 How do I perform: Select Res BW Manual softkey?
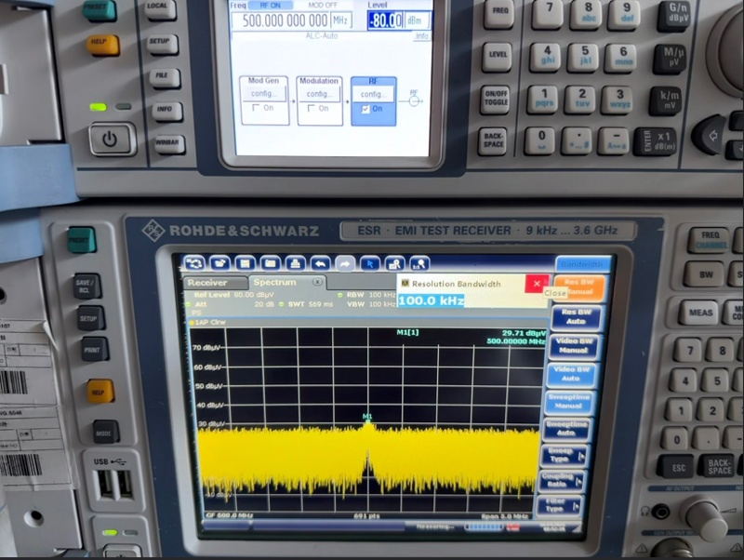579,287
